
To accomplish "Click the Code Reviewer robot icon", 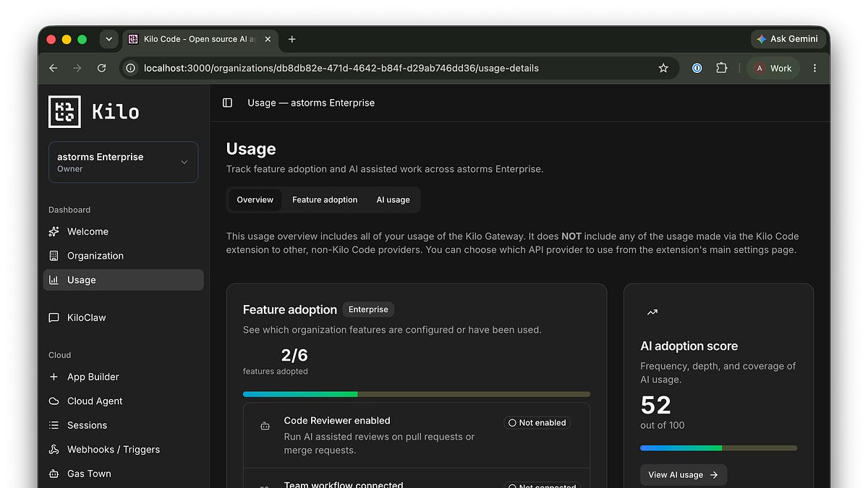I will point(265,427).
